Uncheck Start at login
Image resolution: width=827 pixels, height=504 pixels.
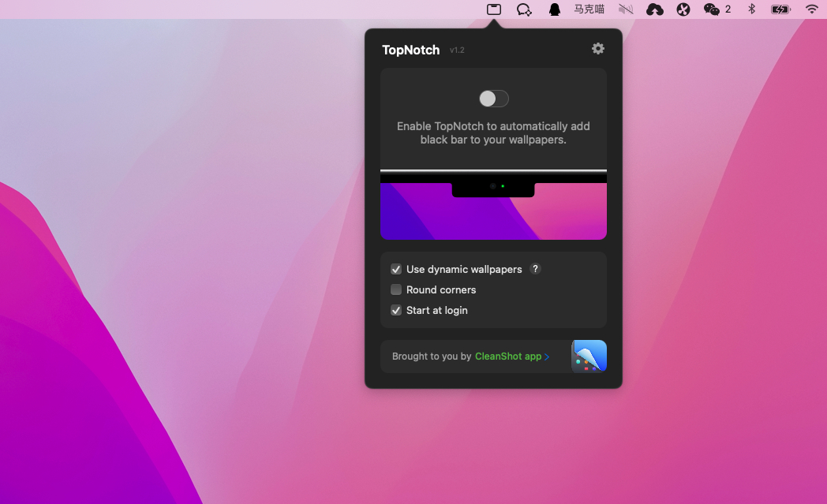[396, 311]
